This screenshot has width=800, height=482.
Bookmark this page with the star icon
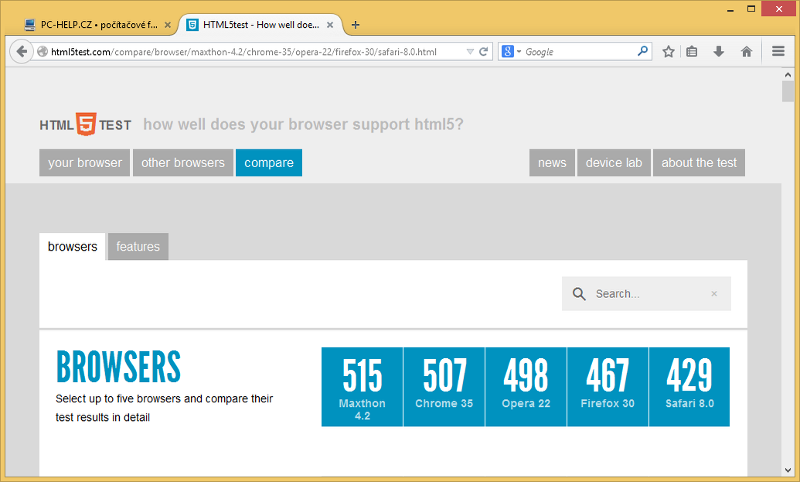coord(668,52)
